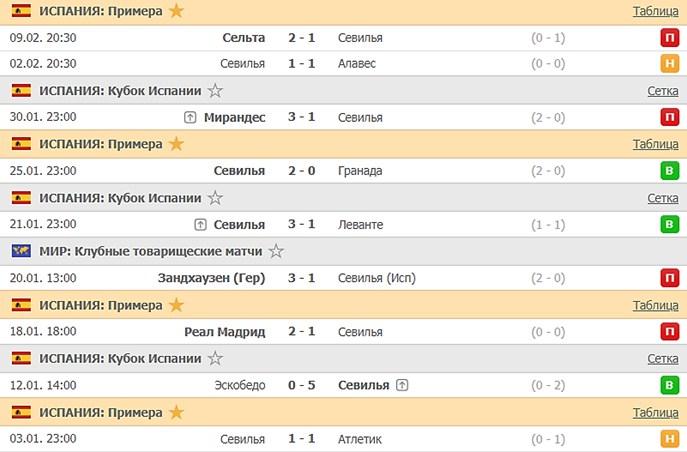Toggle the Кубок Испании star above Мирандес match
Viewport: 687px width, 452px height.
point(215,90)
